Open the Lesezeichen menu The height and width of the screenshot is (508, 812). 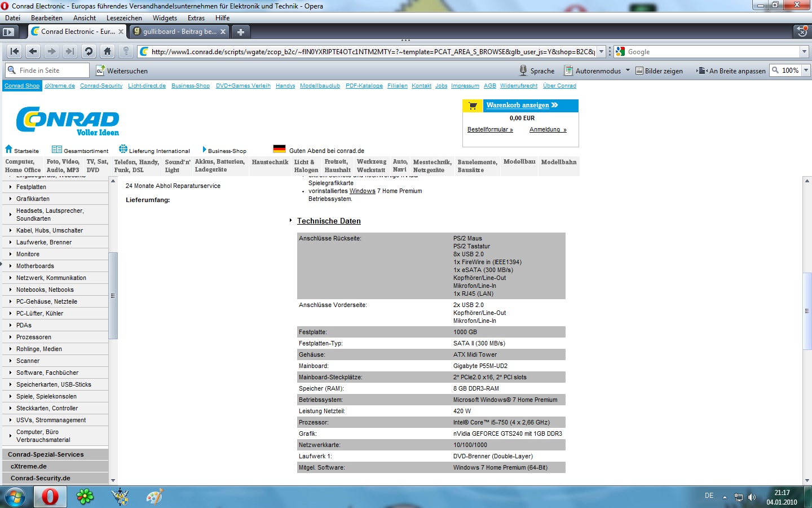pos(124,17)
